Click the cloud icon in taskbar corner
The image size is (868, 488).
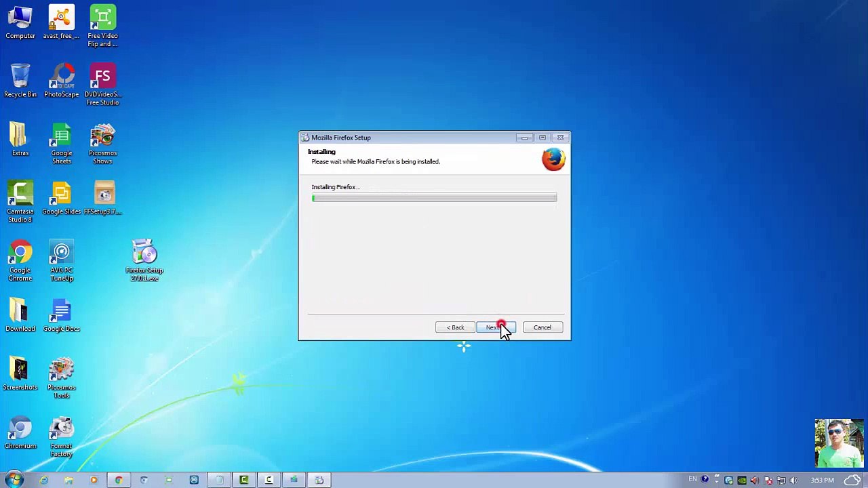pyautogui.click(x=852, y=481)
